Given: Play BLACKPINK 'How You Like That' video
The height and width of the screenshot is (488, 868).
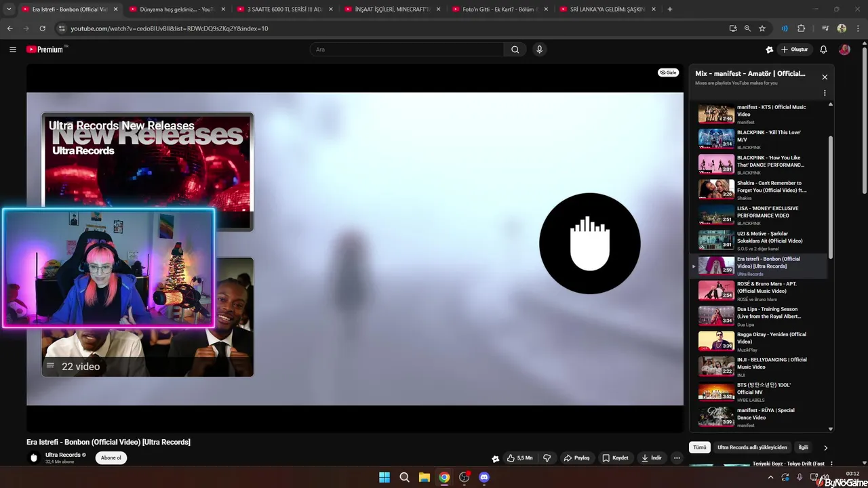Looking at the screenshot, I should click(x=758, y=165).
